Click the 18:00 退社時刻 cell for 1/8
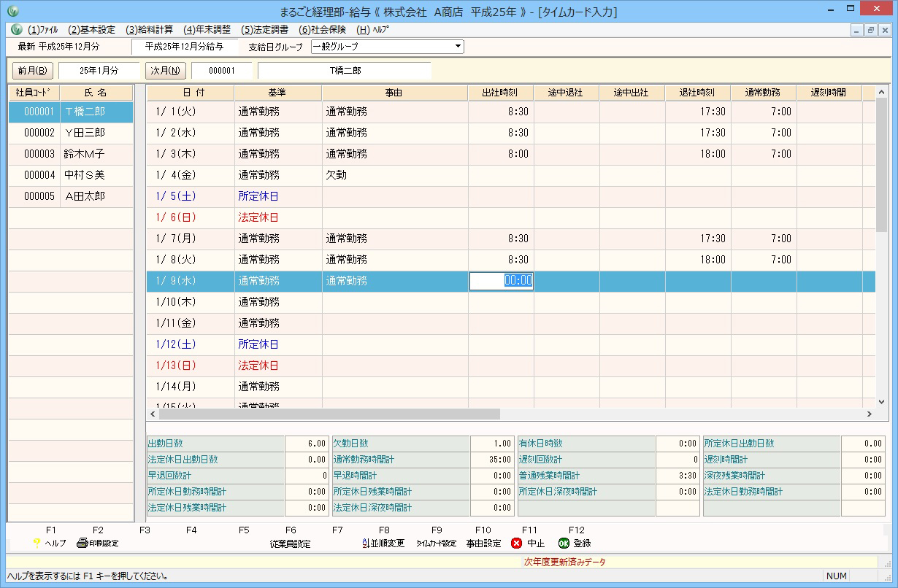Image resolution: width=898 pixels, height=588 pixels. (x=698, y=260)
